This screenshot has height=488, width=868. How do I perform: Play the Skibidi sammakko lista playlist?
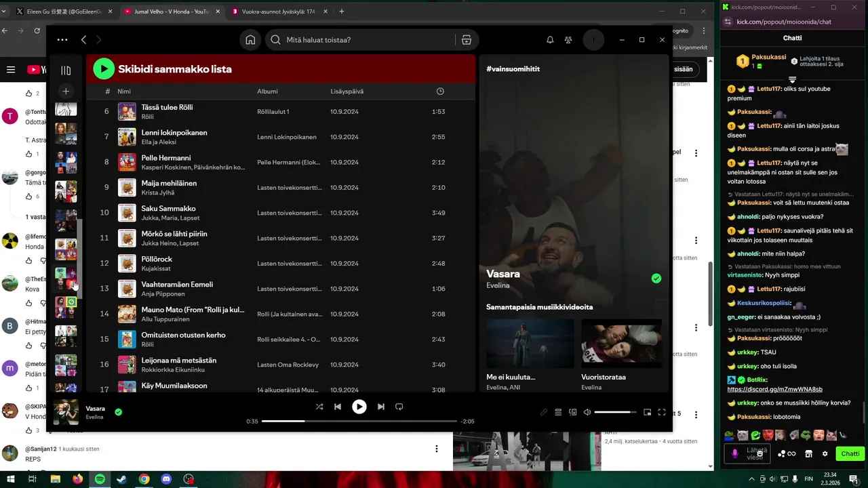click(104, 68)
